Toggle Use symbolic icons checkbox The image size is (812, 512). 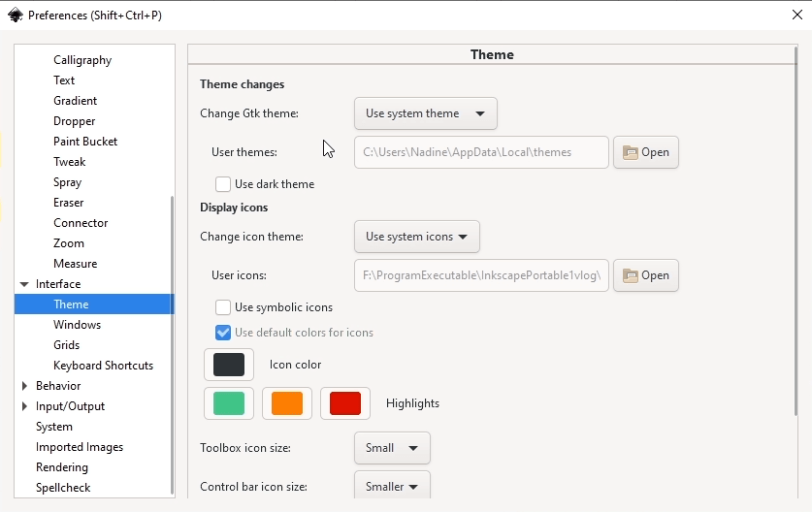click(223, 307)
